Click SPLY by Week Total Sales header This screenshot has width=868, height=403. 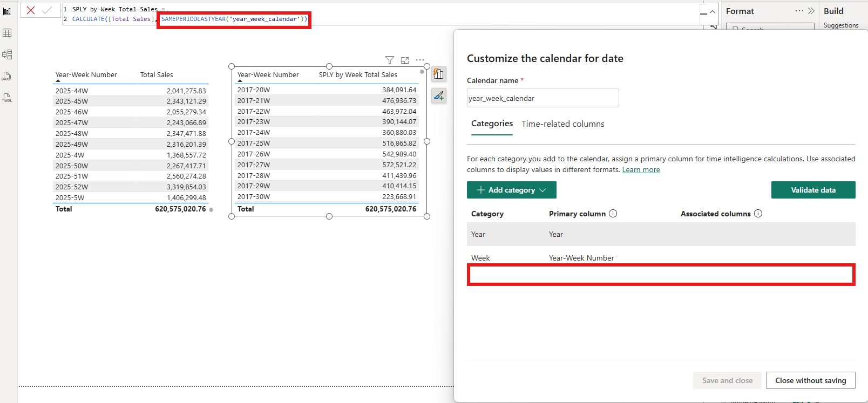coord(358,75)
